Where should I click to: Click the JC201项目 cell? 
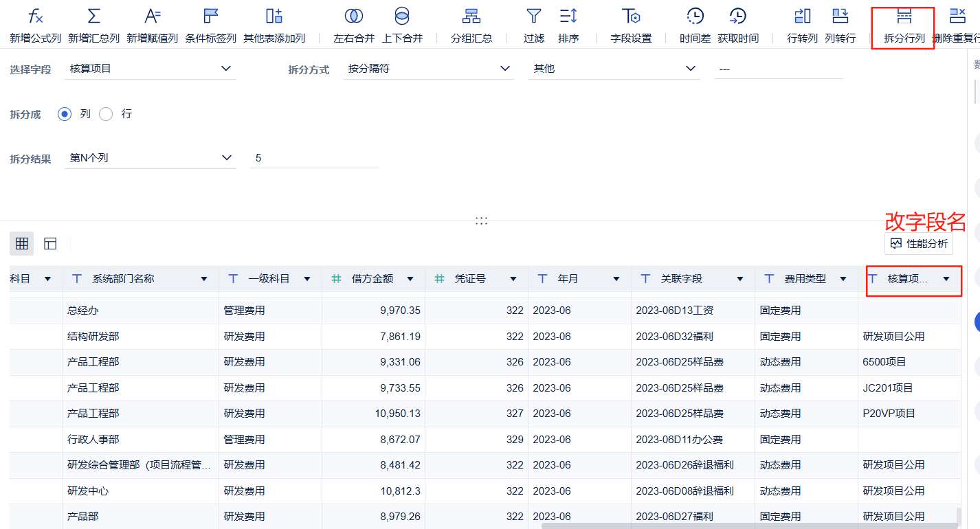tap(910, 388)
